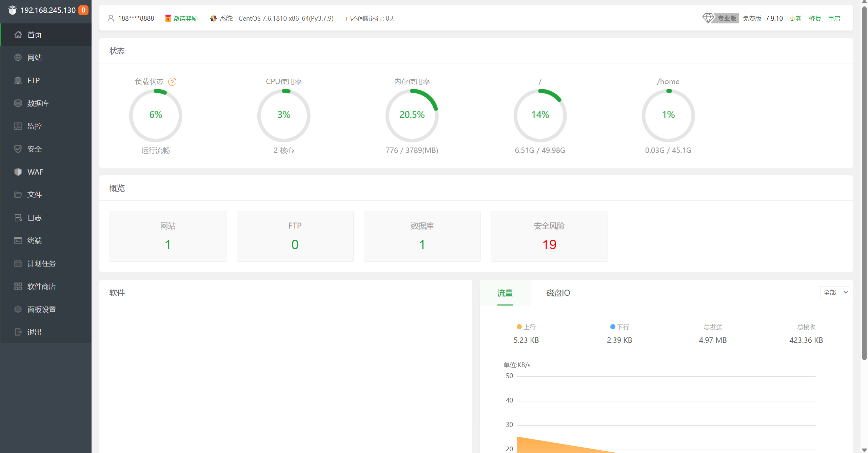
Task: Click the 4.97 MB 总发送 value
Action: tap(713, 340)
